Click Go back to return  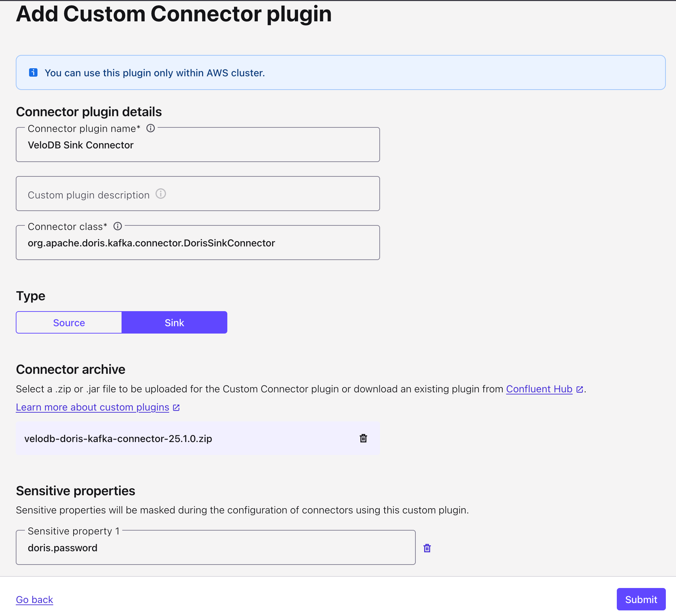(34, 599)
